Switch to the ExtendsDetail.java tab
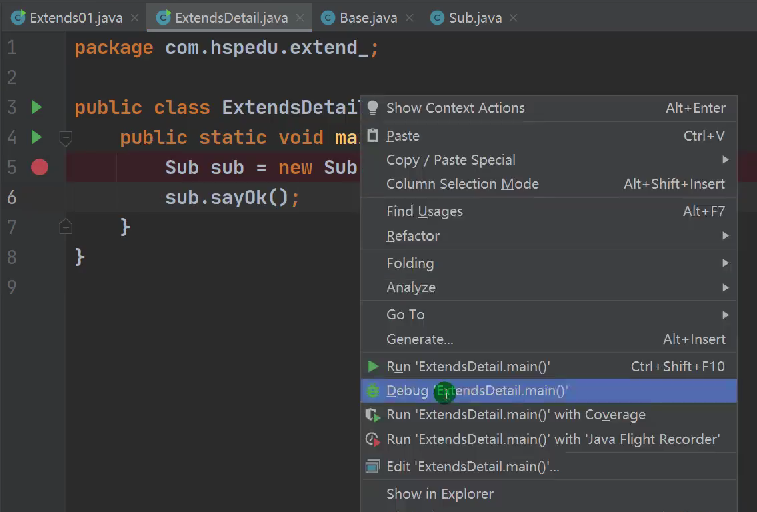The height and width of the screenshot is (512, 757). tap(231, 18)
